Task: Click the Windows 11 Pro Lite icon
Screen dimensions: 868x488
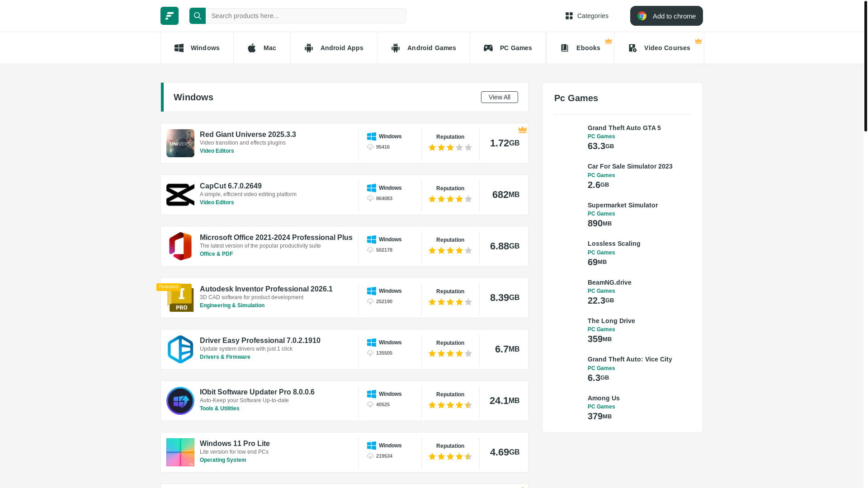Action: (180, 452)
